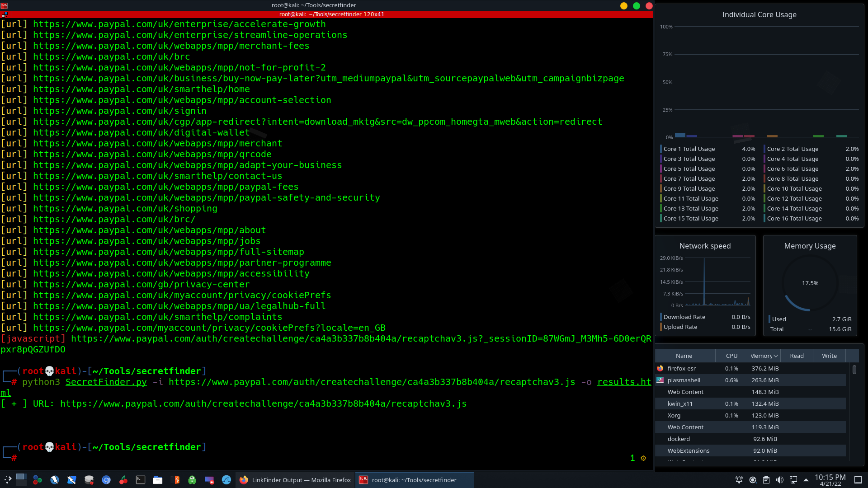Sort processes by the Memory column

(764, 356)
